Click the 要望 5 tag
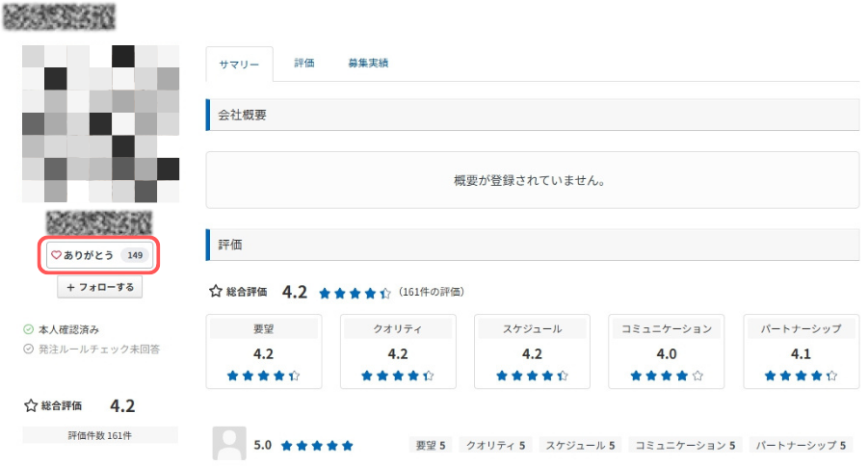This screenshot has width=868, height=466. coord(431,445)
